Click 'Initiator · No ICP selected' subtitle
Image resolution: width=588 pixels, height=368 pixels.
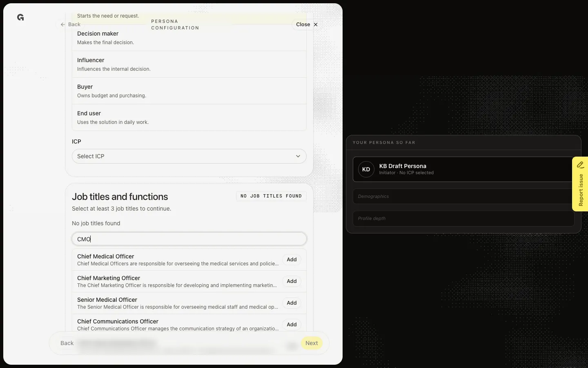(x=406, y=173)
